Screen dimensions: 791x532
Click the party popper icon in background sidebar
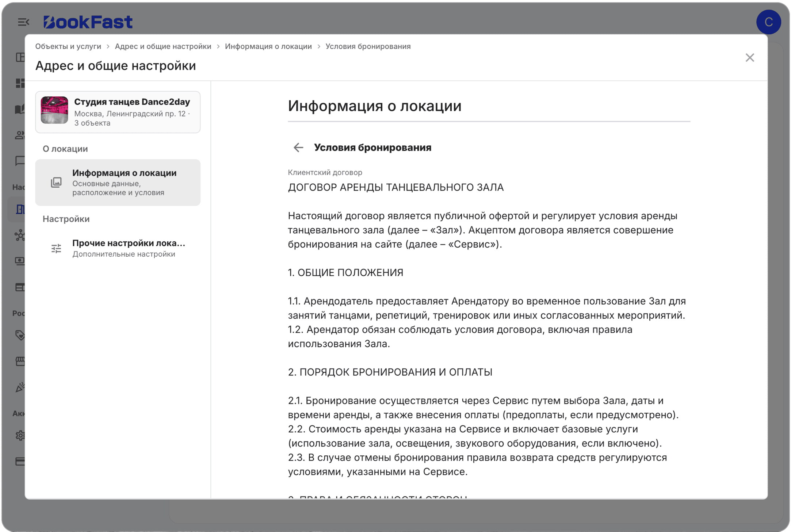(x=20, y=387)
